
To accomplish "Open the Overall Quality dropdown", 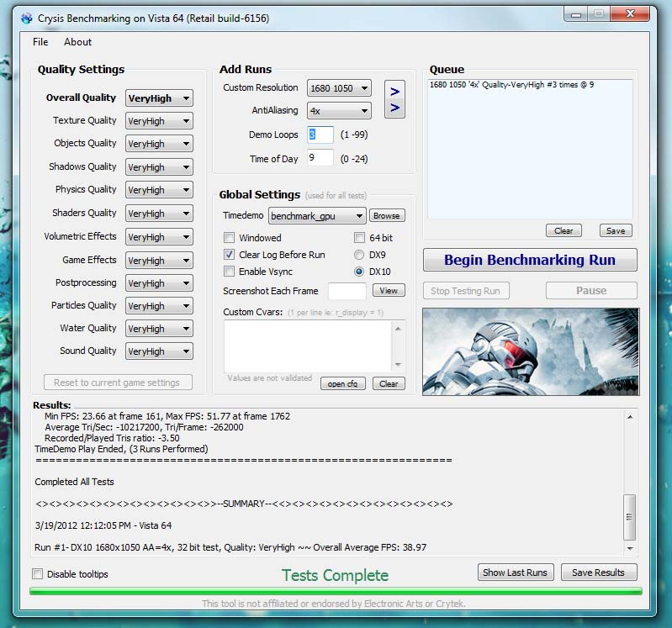I will coord(159,98).
